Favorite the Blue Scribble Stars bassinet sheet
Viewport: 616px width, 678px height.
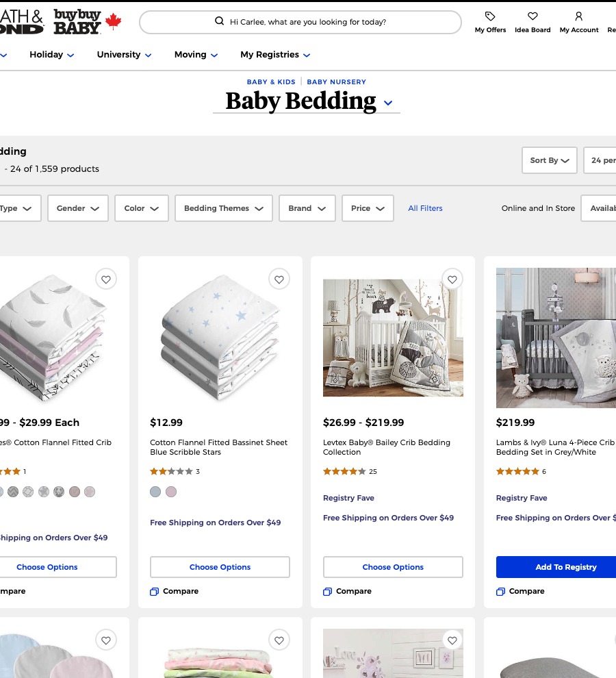tap(279, 280)
